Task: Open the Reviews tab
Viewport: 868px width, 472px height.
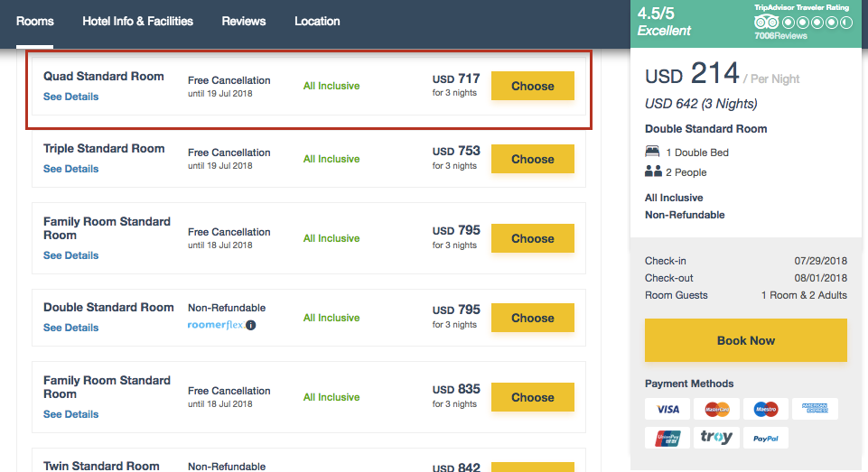Action: tap(244, 22)
